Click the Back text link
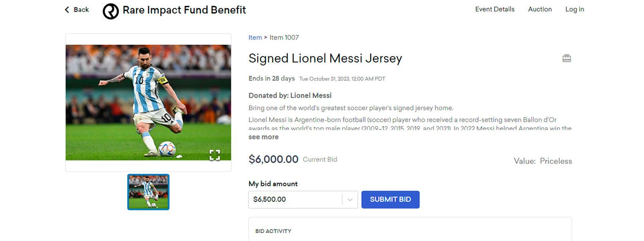Screen dimensions: 644x241 tap(81, 10)
